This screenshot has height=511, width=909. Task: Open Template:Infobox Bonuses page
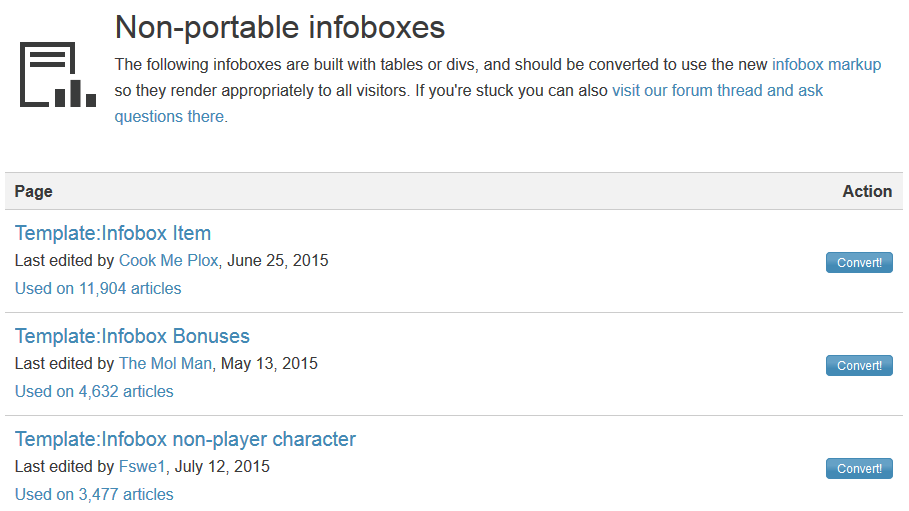(x=132, y=337)
